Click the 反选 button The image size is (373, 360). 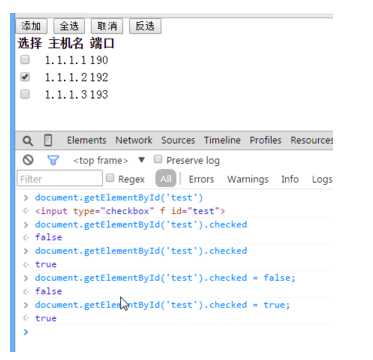[x=145, y=26]
